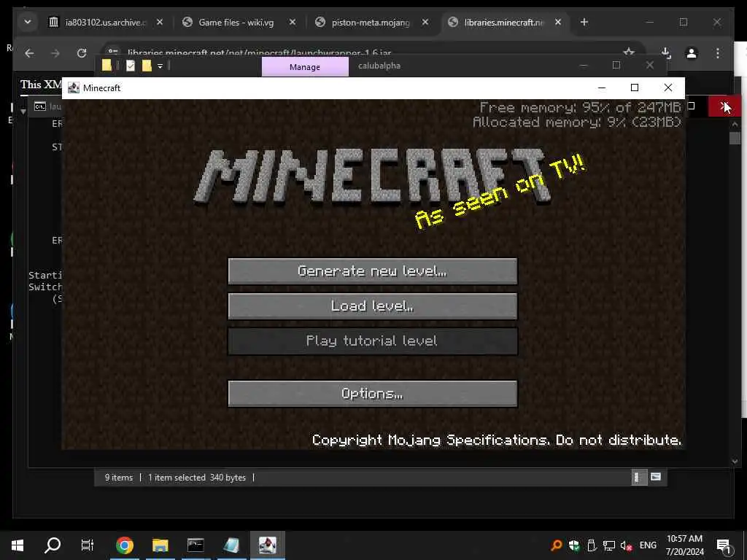The width and height of the screenshot is (747, 560).
Task: Click '9 items' in Explorer status bar
Action: [x=119, y=478]
